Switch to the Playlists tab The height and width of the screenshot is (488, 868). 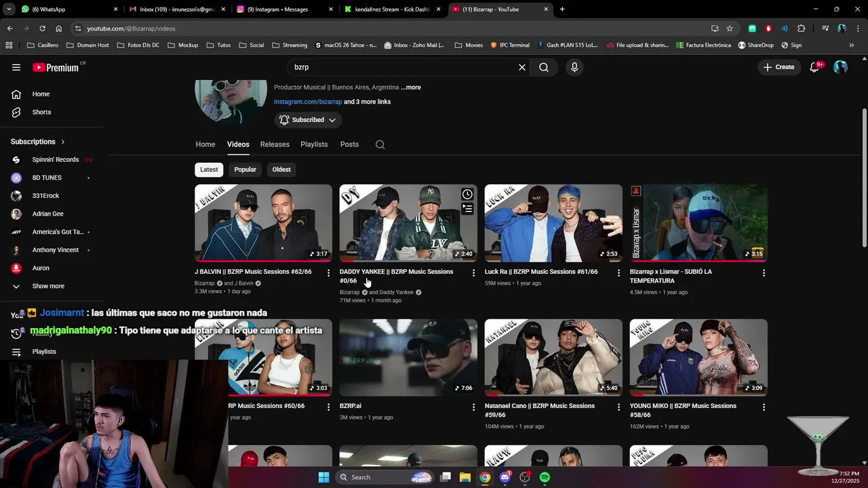(314, 144)
